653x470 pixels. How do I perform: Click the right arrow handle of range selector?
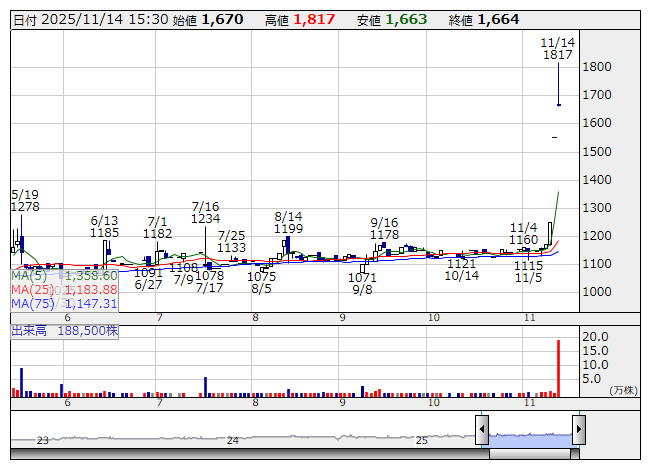tap(578, 430)
